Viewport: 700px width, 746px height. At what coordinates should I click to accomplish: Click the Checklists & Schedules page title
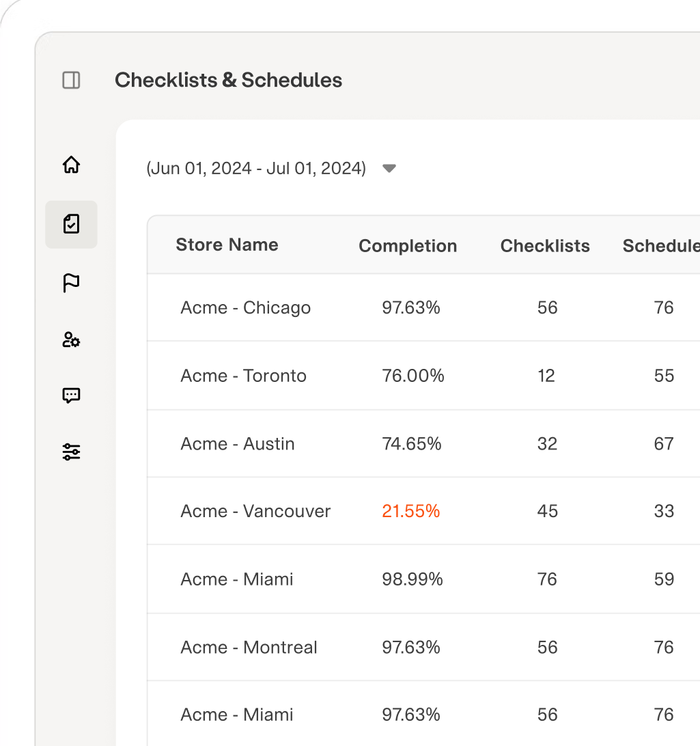228,80
